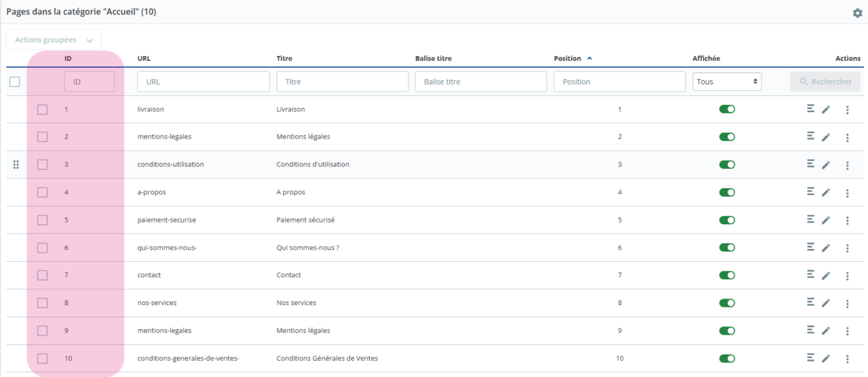The height and width of the screenshot is (377, 868).
Task: Open the three-dot menu for mentions-legales ID 2
Action: click(847, 138)
